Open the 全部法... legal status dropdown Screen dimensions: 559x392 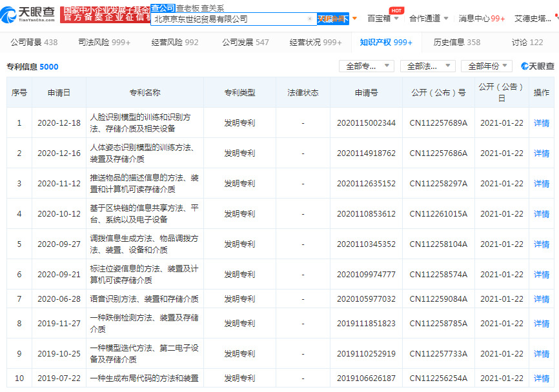[427, 66]
